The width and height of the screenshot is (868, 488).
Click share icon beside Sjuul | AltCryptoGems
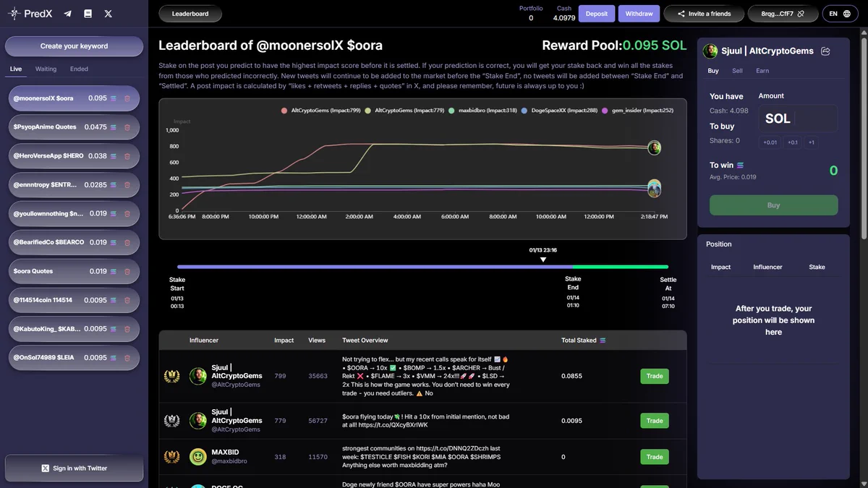825,51
